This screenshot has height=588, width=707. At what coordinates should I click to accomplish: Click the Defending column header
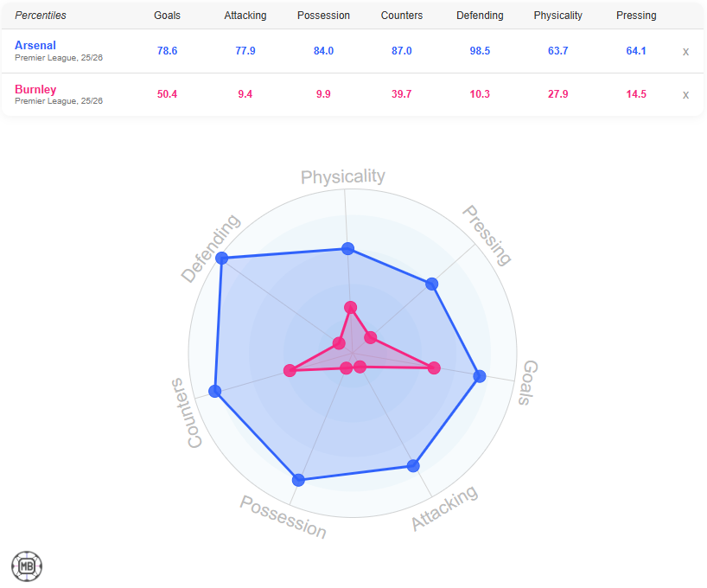[480, 16]
